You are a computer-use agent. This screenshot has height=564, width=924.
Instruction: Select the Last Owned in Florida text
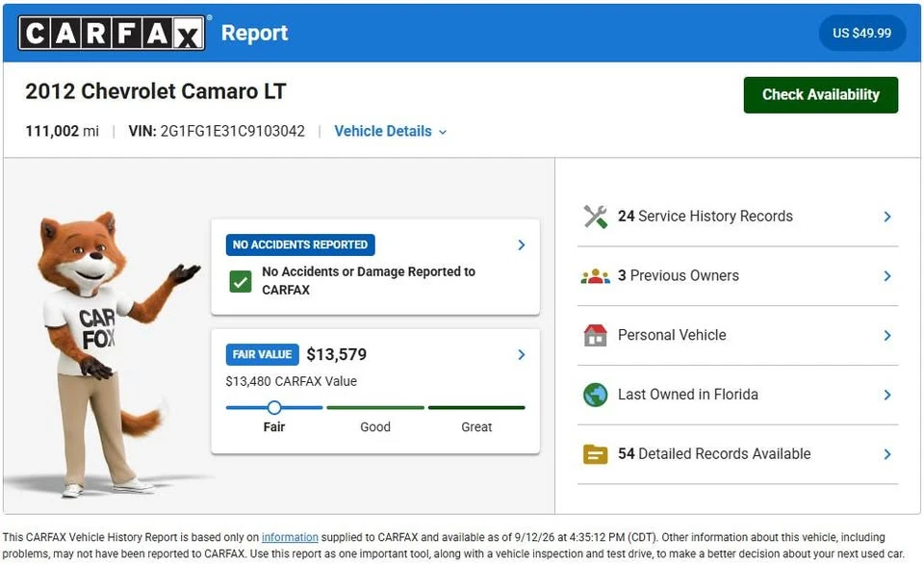point(687,395)
